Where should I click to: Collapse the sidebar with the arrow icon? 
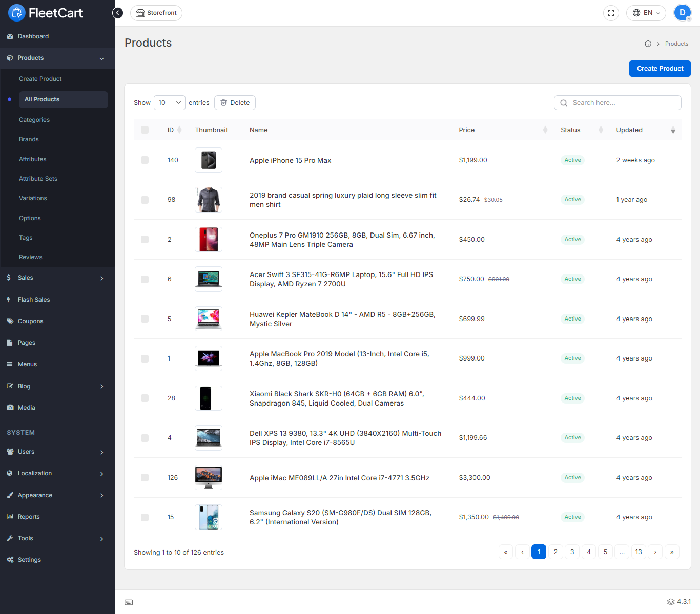pos(118,13)
